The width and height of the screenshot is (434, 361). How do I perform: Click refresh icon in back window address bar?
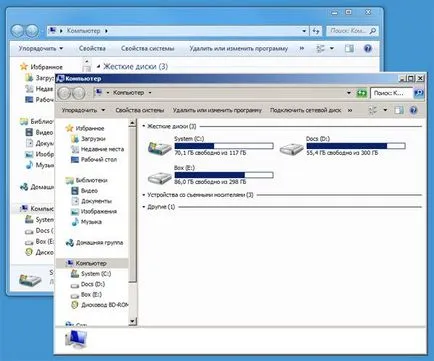[316, 31]
